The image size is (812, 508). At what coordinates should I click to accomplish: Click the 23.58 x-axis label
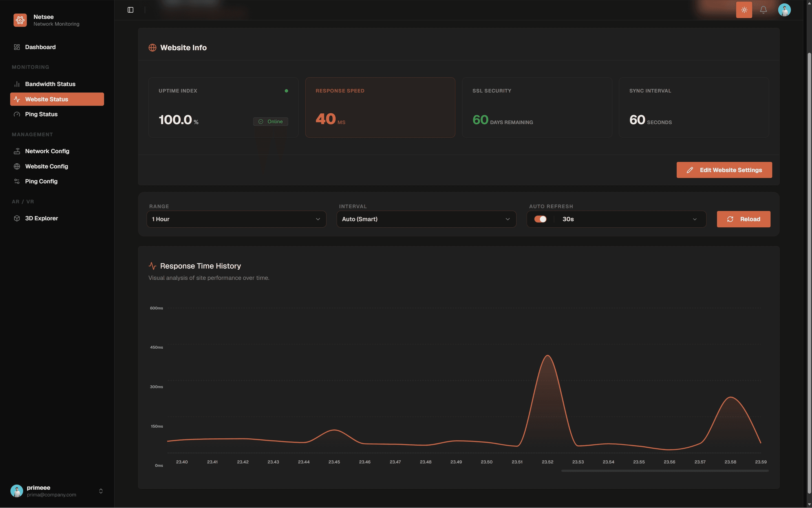pyautogui.click(x=730, y=462)
